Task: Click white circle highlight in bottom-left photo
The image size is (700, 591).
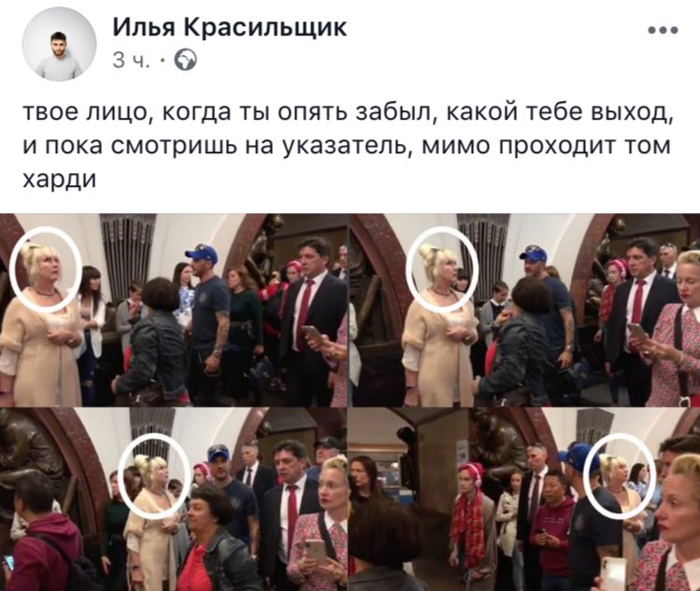Action: [x=154, y=473]
